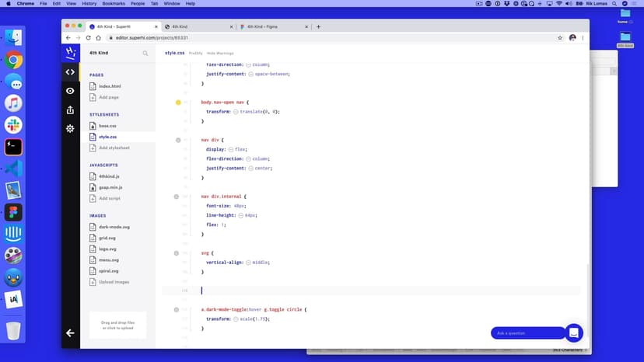
Task: Open the code editor view icon
Action: point(70,72)
